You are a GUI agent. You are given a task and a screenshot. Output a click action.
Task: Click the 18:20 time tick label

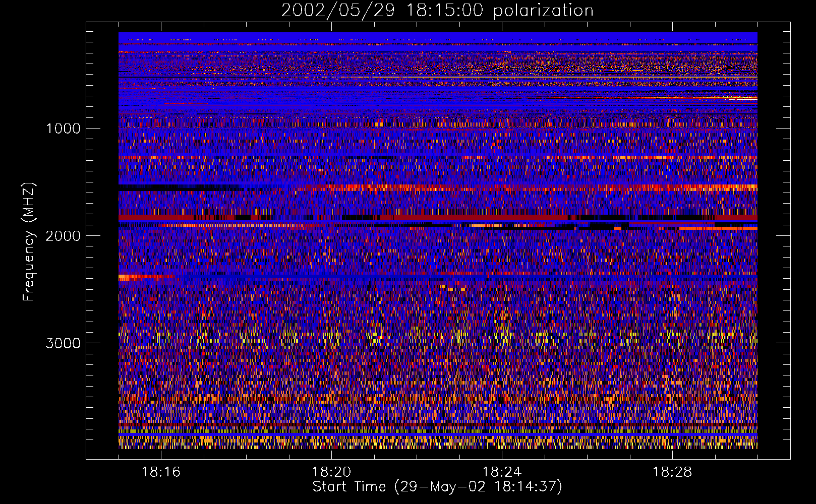(331, 472)
